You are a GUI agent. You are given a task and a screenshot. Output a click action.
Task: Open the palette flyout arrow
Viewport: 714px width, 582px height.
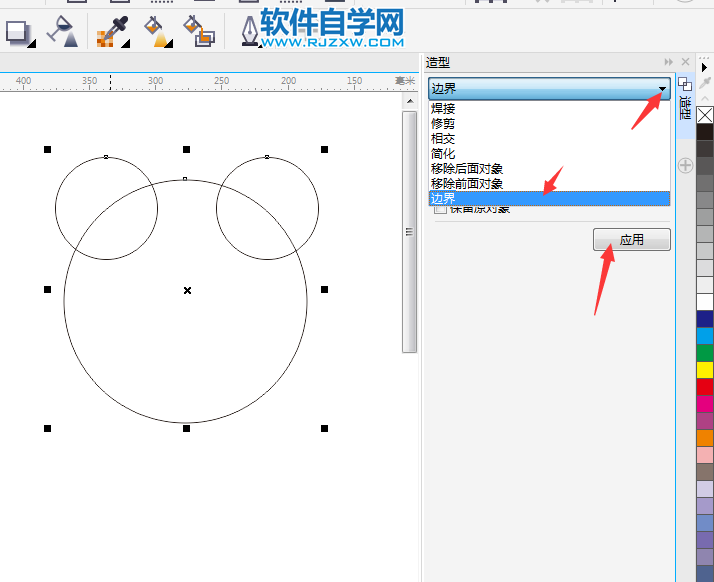[x=704, y=67]
